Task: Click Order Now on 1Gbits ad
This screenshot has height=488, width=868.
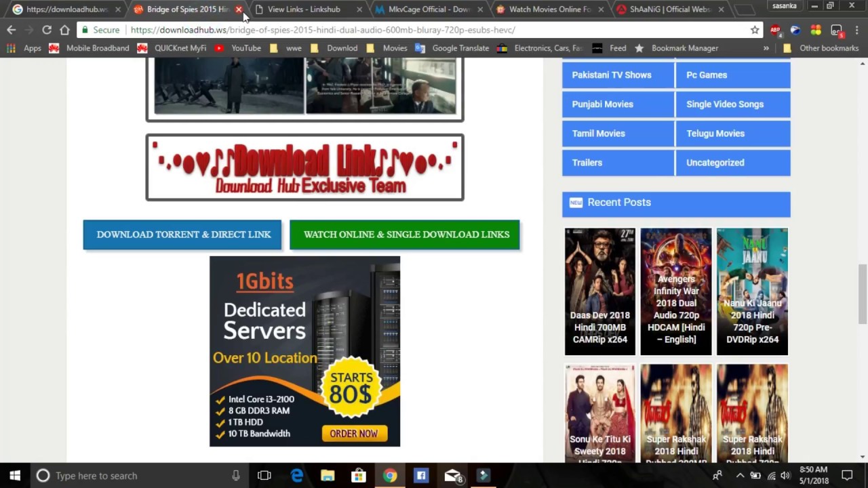Action: [x=354, y=434]
